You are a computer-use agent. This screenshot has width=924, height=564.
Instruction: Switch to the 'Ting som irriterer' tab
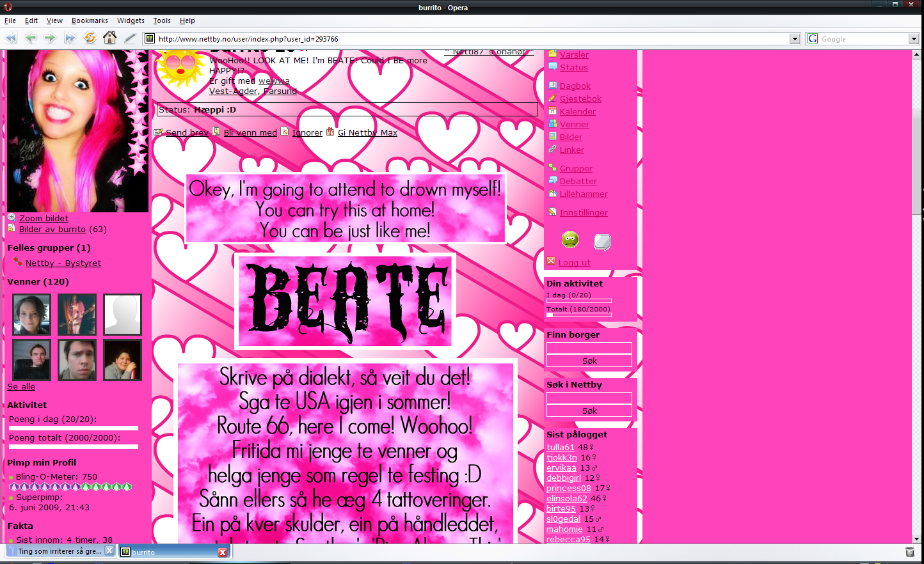tap(59, 551)
